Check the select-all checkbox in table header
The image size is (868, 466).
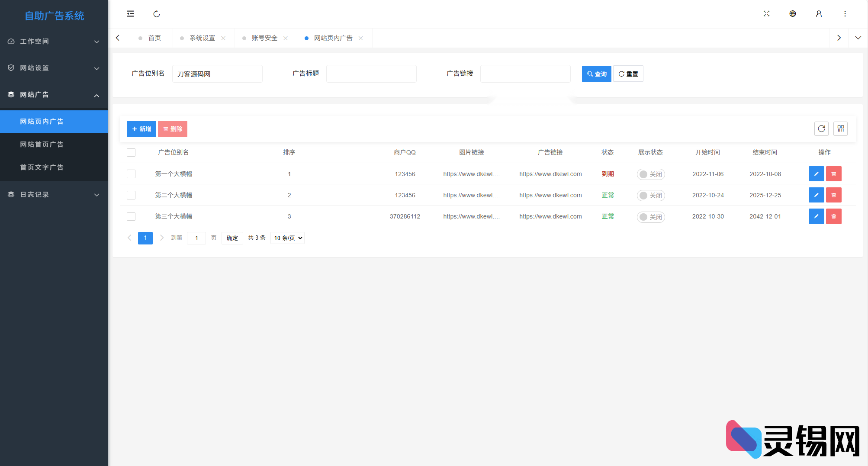coord(131,153)
